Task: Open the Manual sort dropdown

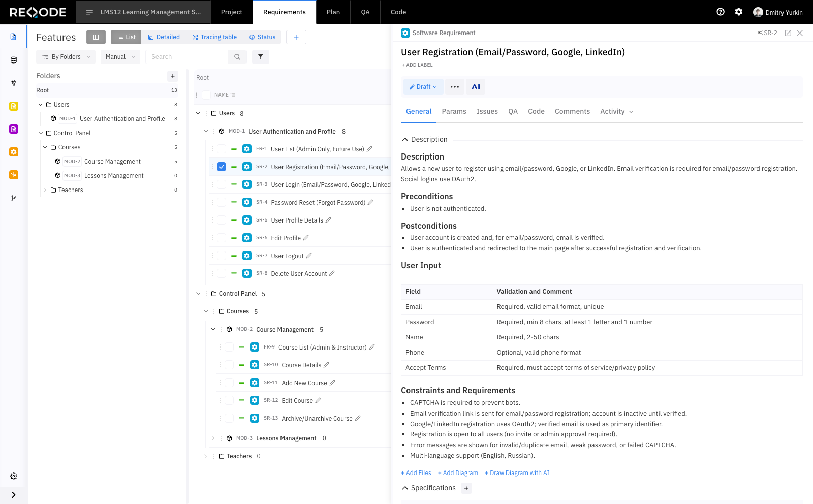Action: 120,57
